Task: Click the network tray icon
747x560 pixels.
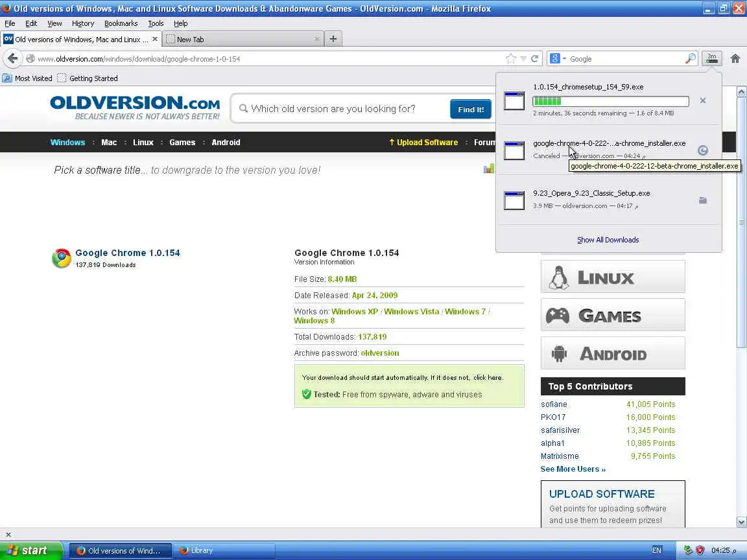Action: [x=687, y=550]
